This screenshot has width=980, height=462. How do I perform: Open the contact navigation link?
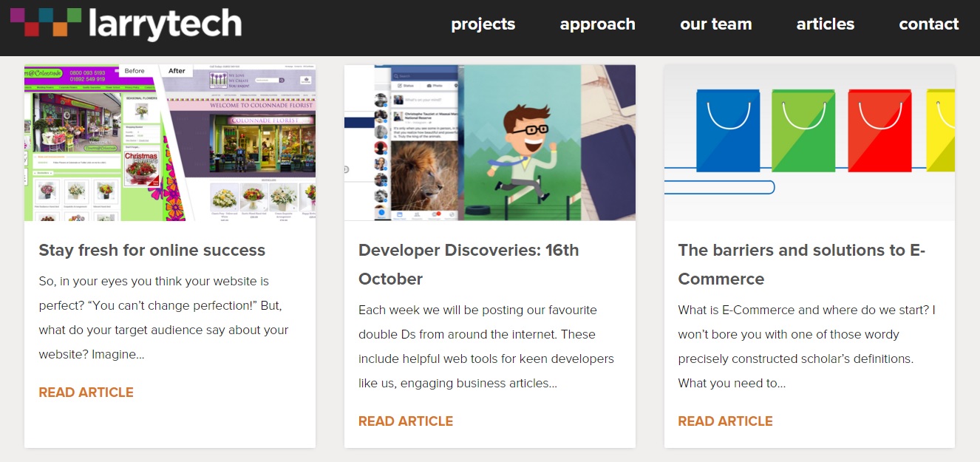929,24
